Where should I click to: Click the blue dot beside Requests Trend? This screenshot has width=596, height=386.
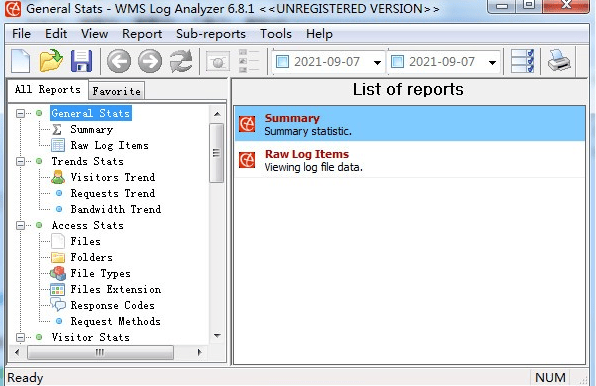(59, 193)
